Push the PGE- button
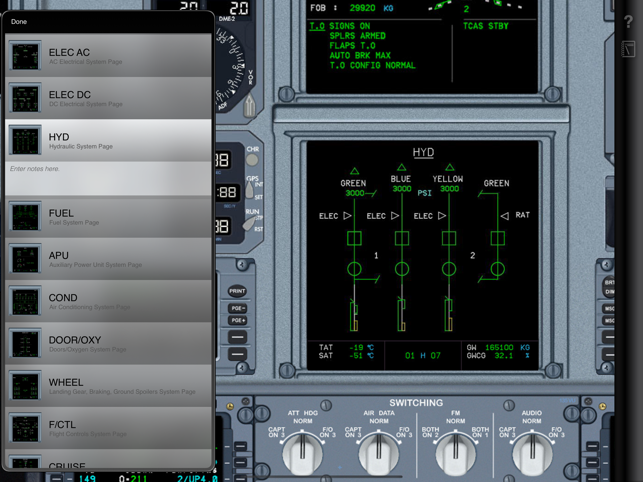The height and width of the screenshot is (482, 643). point(237,308)
